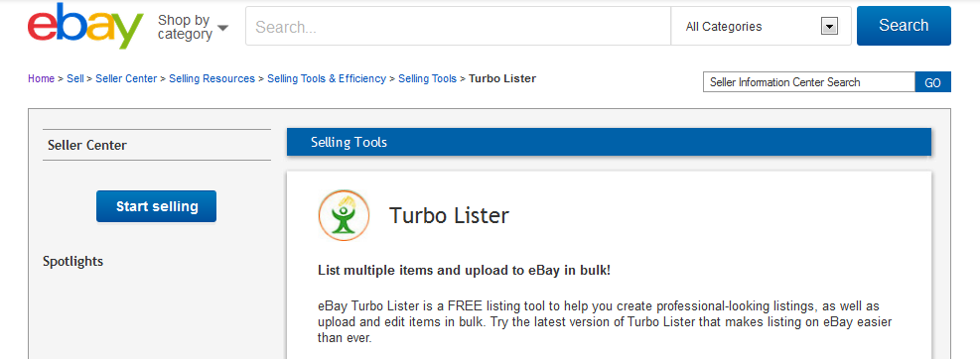980x359 pixels.
Task: Click the Start selling button
Action: 156,206
